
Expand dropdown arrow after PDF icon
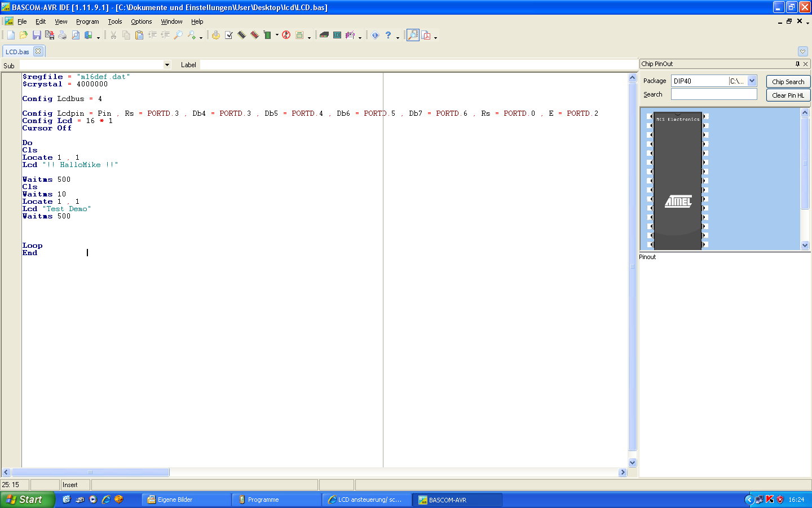(435, 37)
